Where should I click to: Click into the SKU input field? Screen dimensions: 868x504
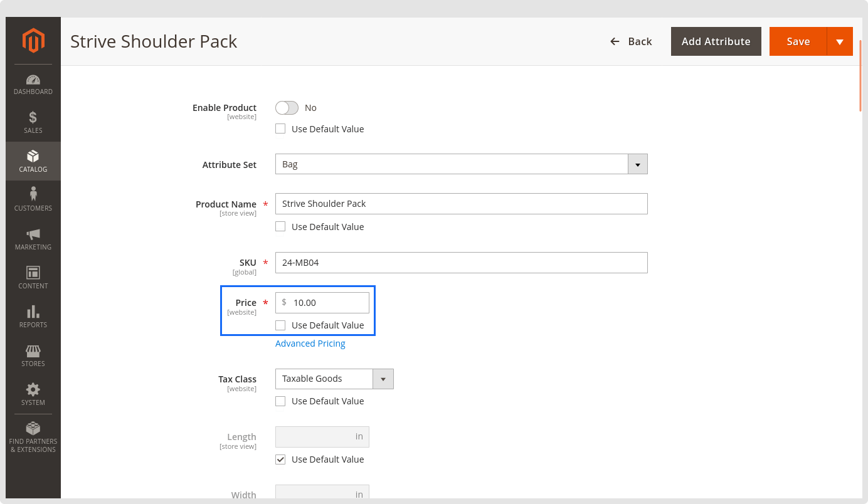(x=461, y=263)
